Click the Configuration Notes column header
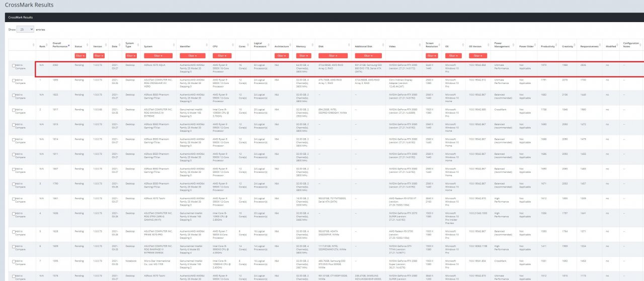This screenshot has height=281, width=644. point(631,45)
